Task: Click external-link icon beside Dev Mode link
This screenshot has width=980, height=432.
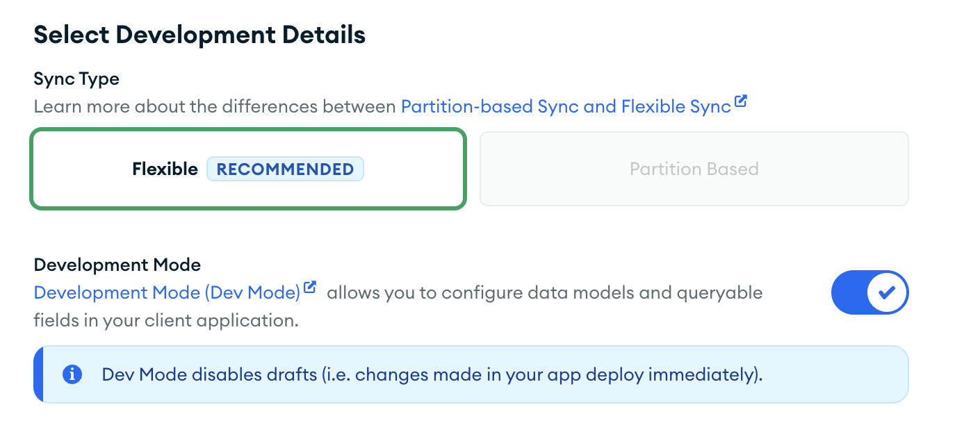Action: click(310, 288)
